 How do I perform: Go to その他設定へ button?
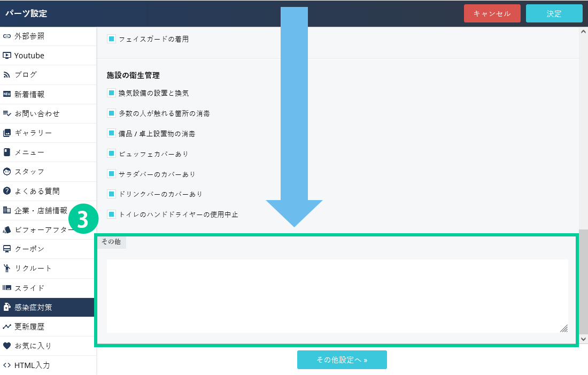[342, 360]
